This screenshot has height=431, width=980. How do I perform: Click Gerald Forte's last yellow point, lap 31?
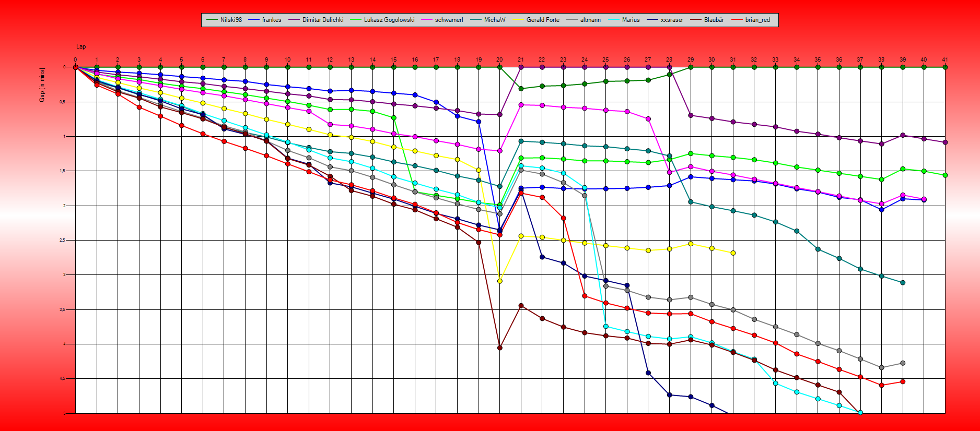[x=733, y=253]
